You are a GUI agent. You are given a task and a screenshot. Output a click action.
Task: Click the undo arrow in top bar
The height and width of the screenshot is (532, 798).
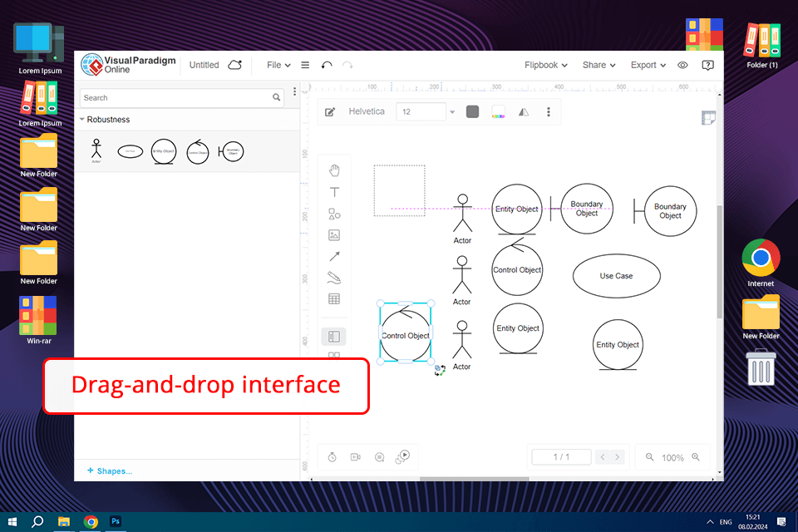[327, 65]
